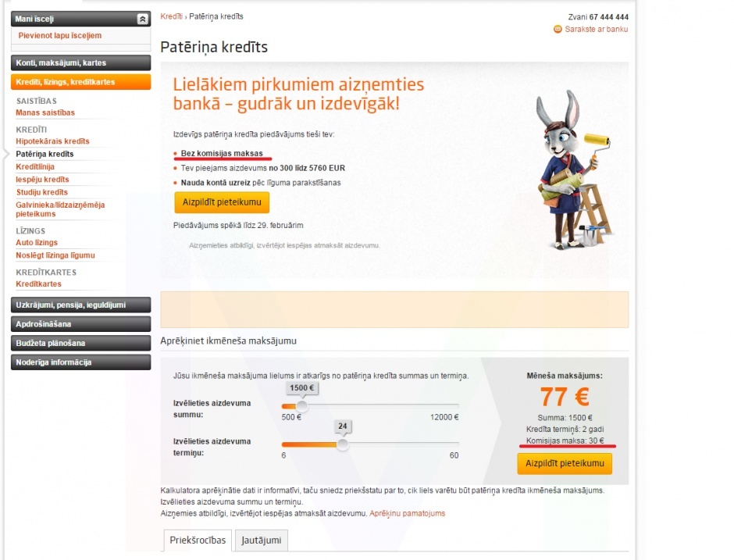Click the loan amount slider handle
The image size is (734, 560).
click(x=302, y=406)
